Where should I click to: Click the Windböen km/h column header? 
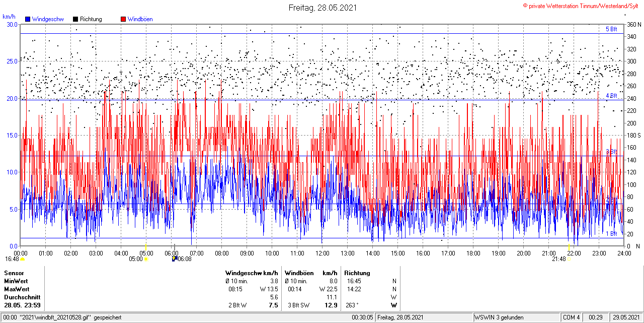311,273
